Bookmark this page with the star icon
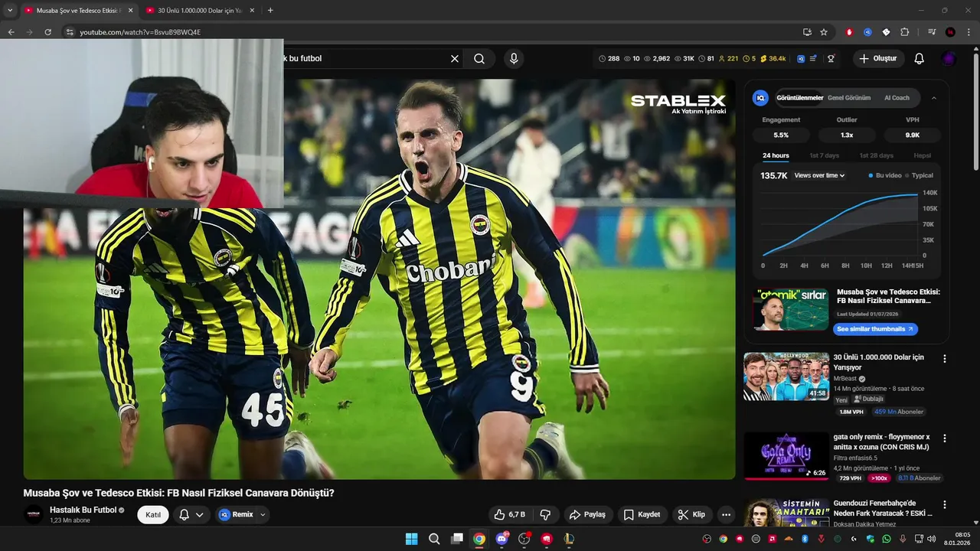Image resolution: width=980 pixels, height=551 pixels. (824, 32)
